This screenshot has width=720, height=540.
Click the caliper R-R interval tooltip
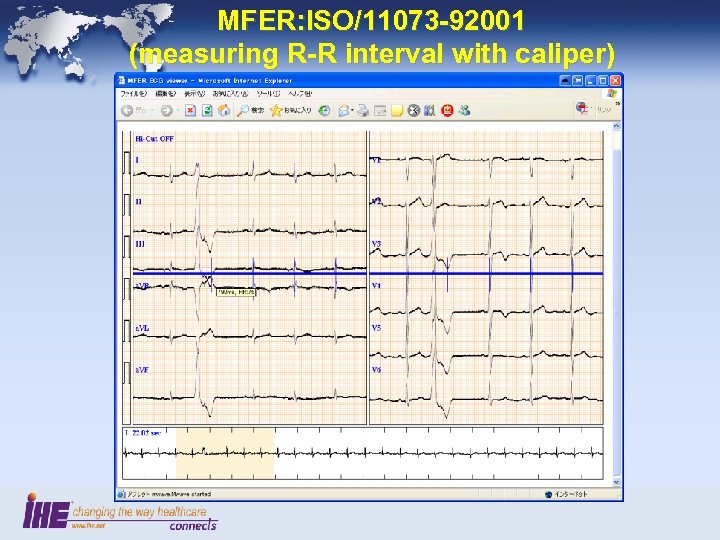coord(236,292)
